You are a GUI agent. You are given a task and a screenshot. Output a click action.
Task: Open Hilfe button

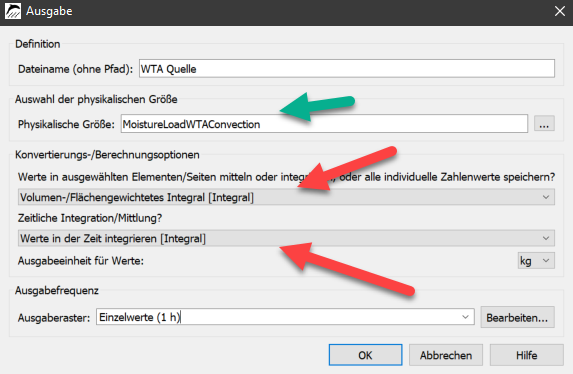tap(527, 355)
